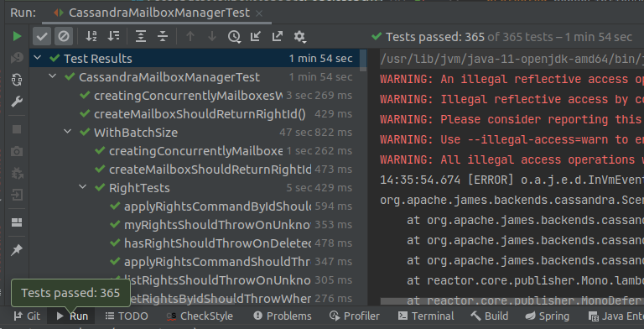Screen dimensions: 644x329
Task: Click the java-11-openjdk path console line
Action: pos(512,59)
